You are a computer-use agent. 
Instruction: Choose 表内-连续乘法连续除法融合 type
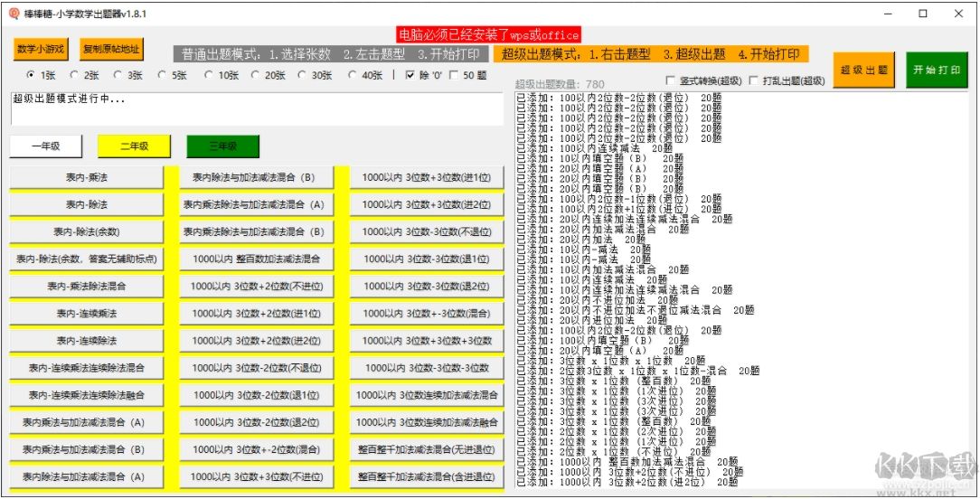click(x=87, y=395)
